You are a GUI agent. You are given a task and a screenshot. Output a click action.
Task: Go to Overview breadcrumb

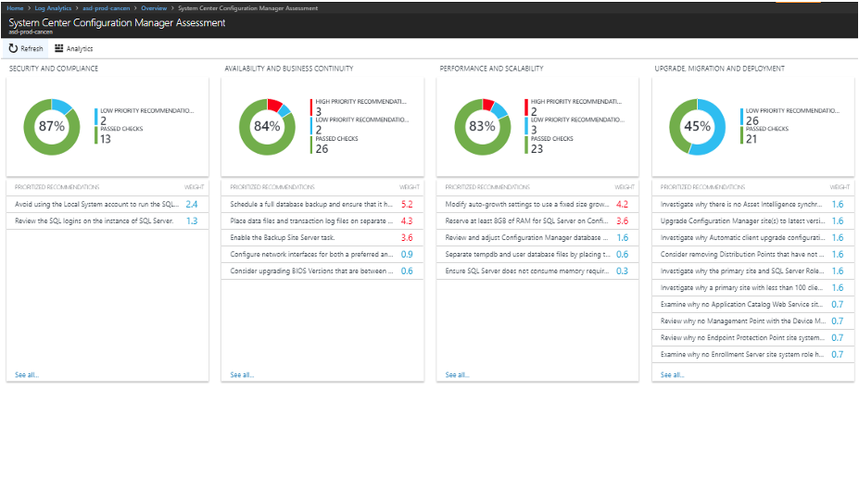tap(154, 8)
